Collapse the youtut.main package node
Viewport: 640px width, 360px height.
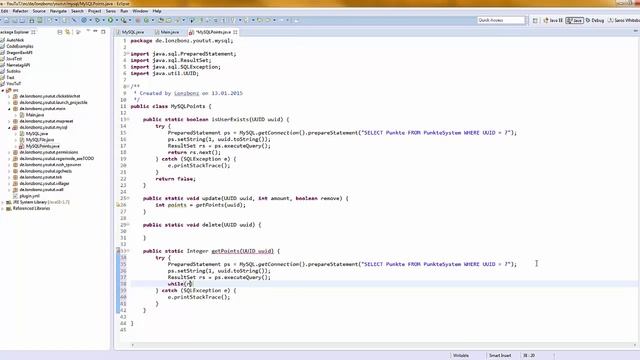coord(9,109)
